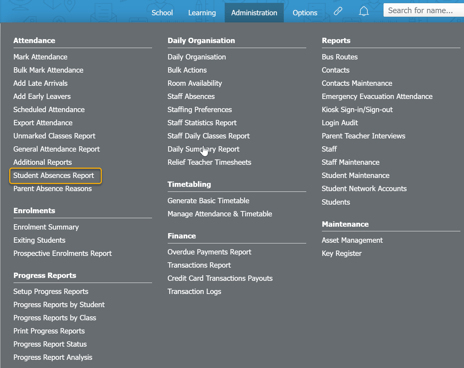
Task: View Transaction Logs
Action: pos(194,292)
